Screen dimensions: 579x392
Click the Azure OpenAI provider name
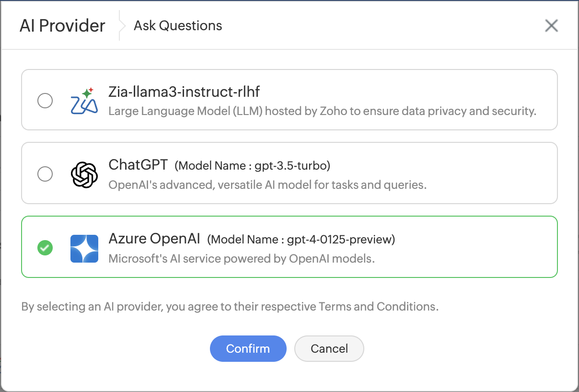(154, 238)
